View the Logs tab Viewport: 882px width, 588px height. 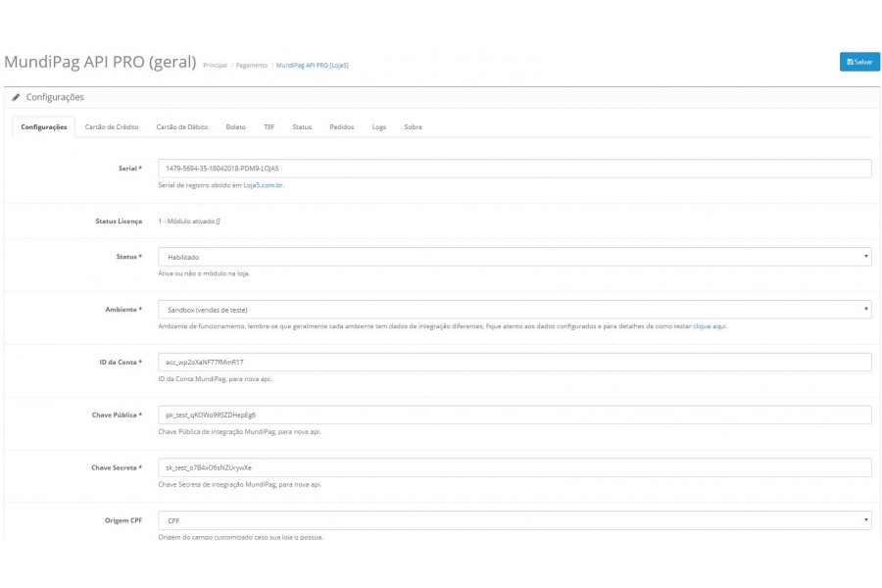(379, 127)
